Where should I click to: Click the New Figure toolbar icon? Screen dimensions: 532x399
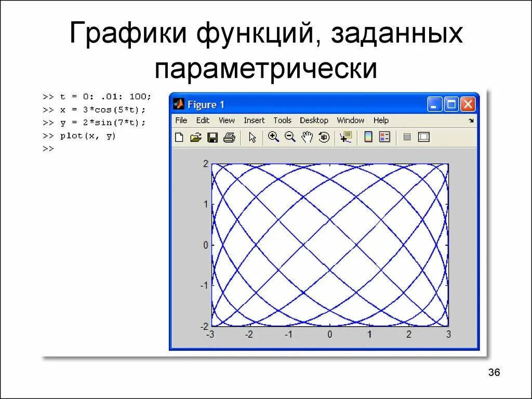tap(179, 137)
